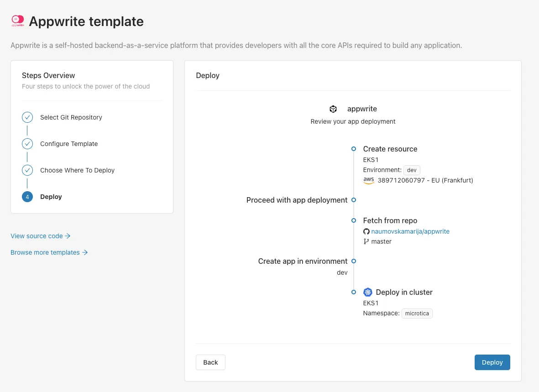Click the Back button
539x392 pixels.
[210, 362]
